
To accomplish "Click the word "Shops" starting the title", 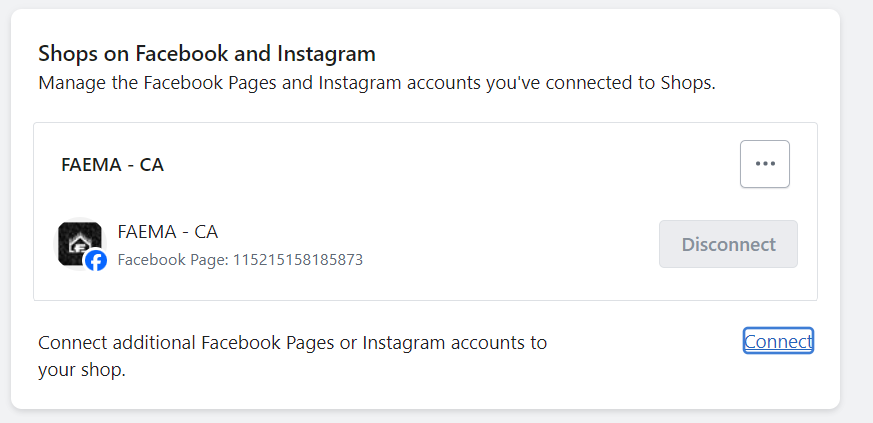I will tap(64, 53).
